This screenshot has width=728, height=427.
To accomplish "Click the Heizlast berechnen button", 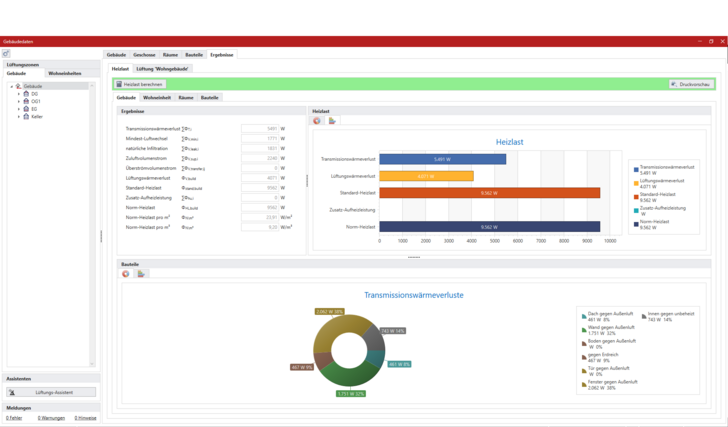I will [x=140, y=84].
